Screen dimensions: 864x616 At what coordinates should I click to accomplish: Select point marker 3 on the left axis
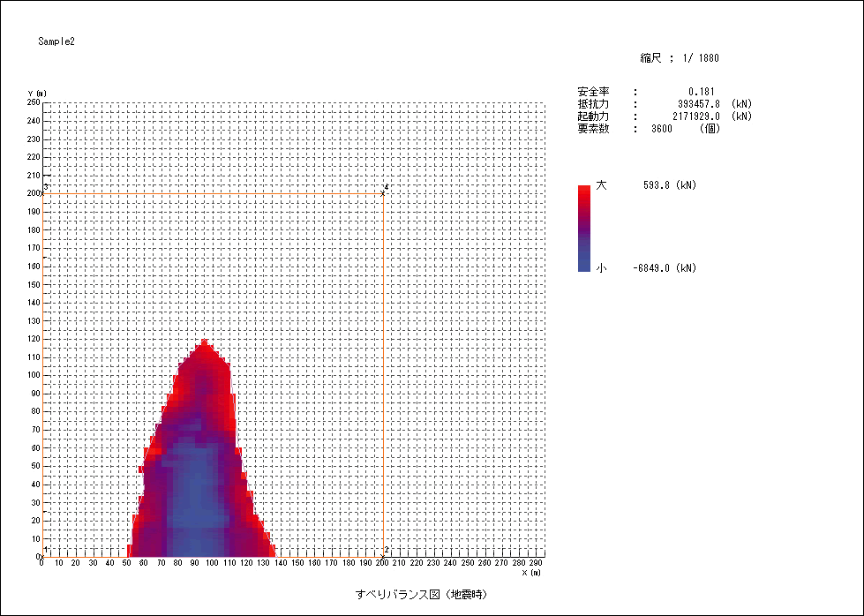pyautogui.click(x=43, y=192)
